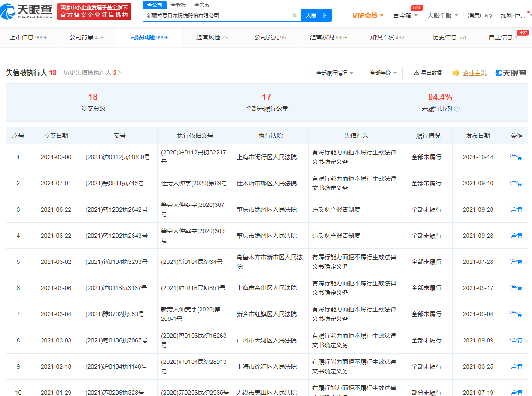The image size is (532, 396).
Task: Open the 知识产权 tab
Action: [386, 37]
